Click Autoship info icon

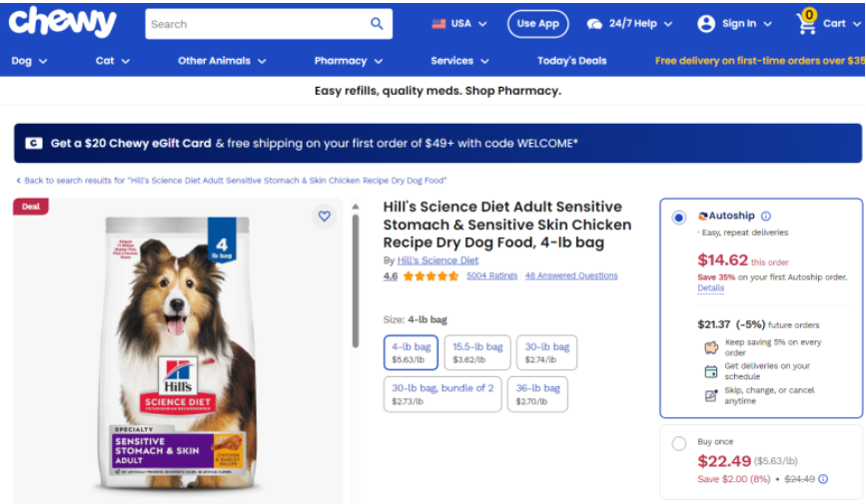[x=766, y=216]
